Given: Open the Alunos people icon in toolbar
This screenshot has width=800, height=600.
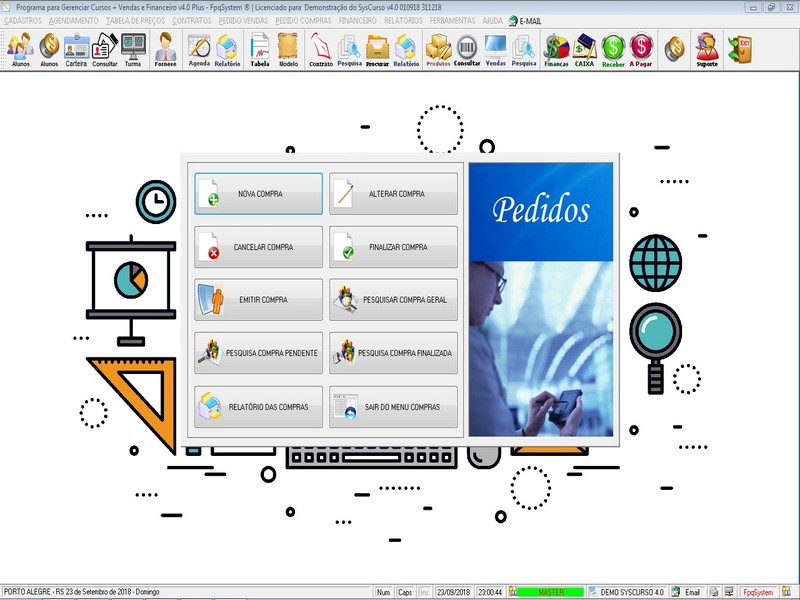Looking at the screenshot, I should 21,49.
